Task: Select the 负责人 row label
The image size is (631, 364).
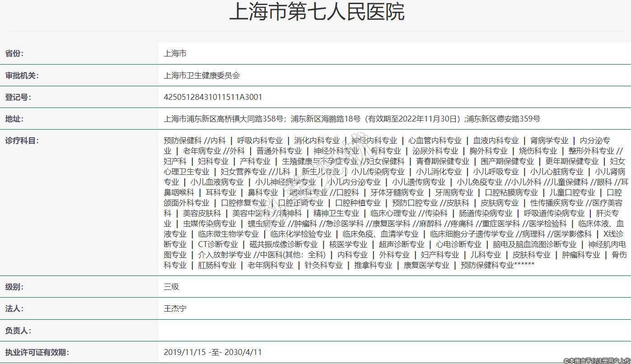Action: tap(18, 331)
